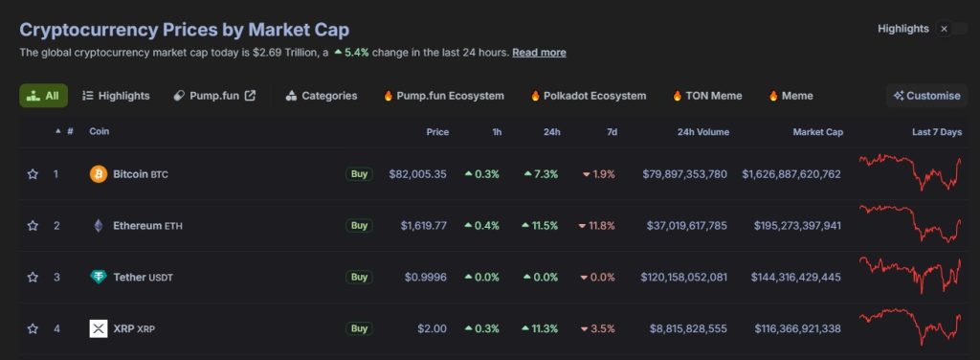Click the green Tether logo icon
Viewport: 980px width, 360px height.
[x=99, y=277]
